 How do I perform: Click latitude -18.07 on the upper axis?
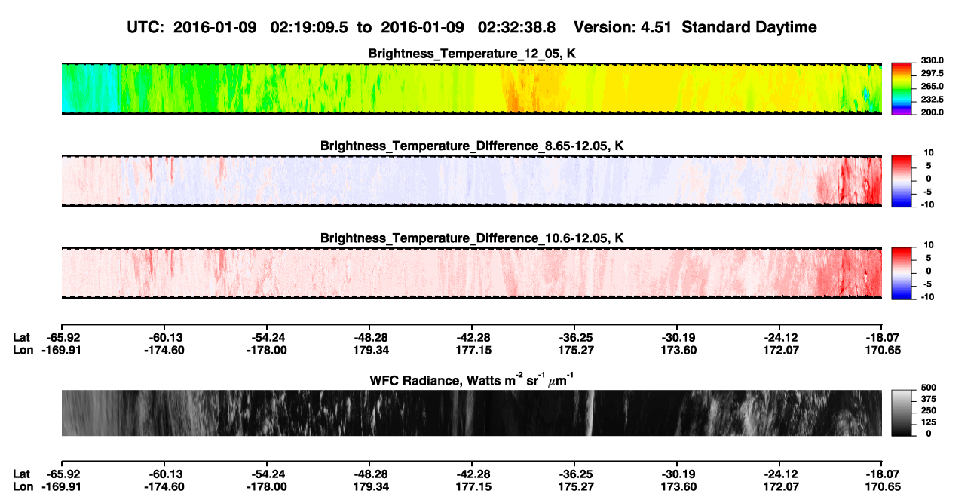point(882,337)
